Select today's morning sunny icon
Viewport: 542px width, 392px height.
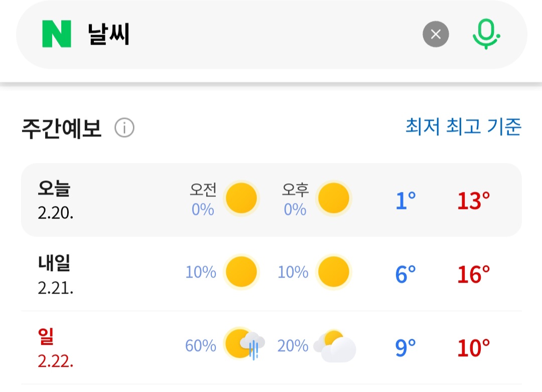pos(241,199)
